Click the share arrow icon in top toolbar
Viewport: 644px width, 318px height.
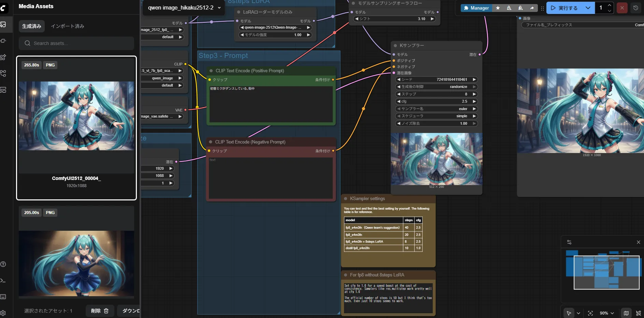click(532, 8)
